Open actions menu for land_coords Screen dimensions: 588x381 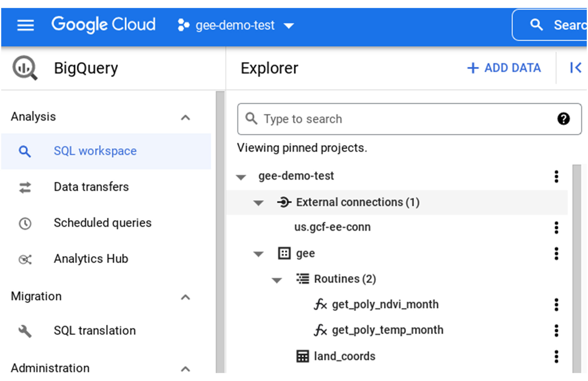[x=556, y=357]
